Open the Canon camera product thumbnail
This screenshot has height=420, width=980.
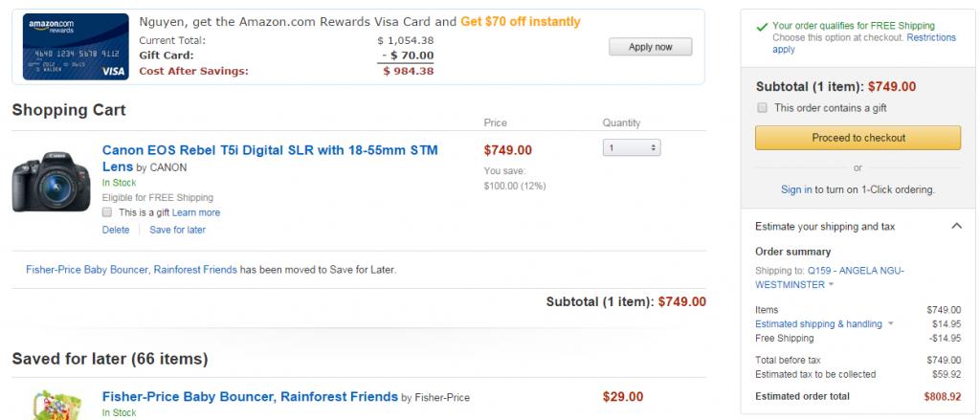[x=52, y=182]
